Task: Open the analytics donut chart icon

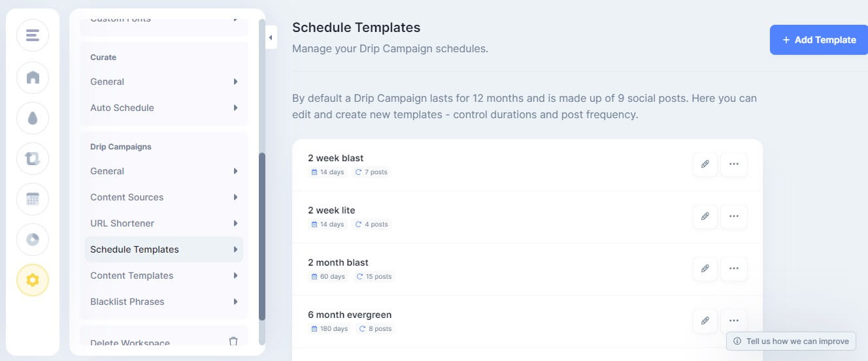Action: click(x=33, y=240)
